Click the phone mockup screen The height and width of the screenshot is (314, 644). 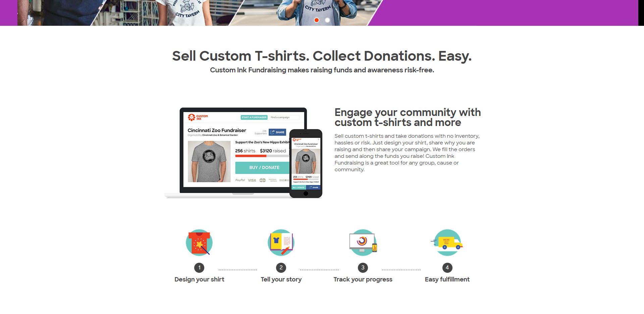306,164
